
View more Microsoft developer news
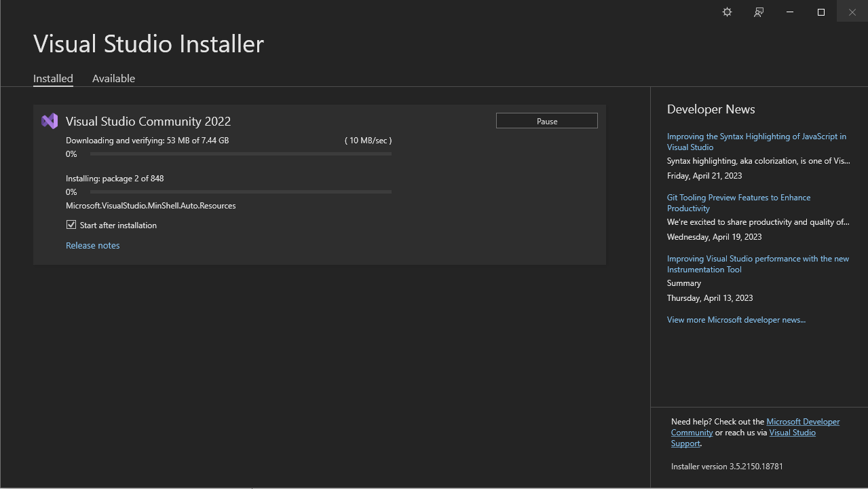(x=736, y=320)
